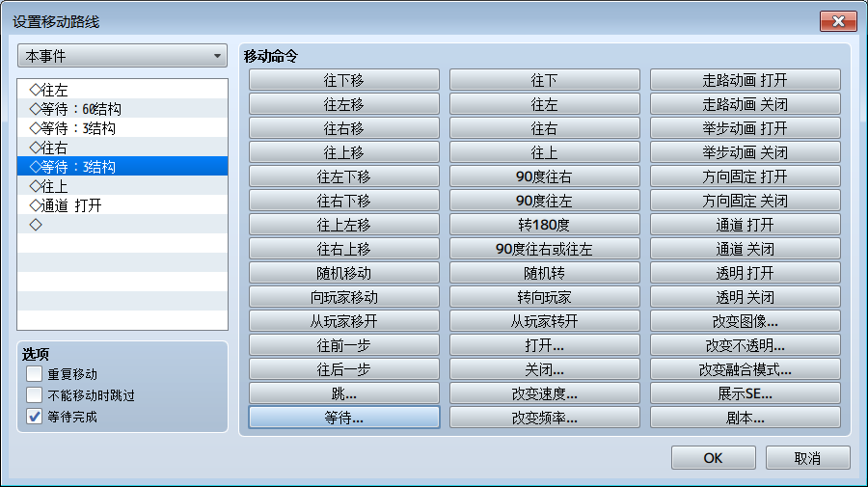The width and height of the screenshot is (868, 487).
Task: Click the 向玩家移动 button
Action: pyautogui.click(x=343, y=297)
